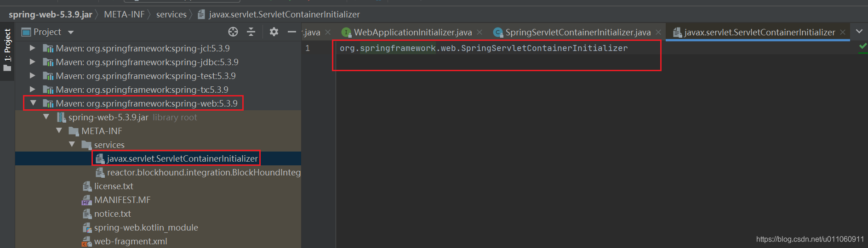Click services breadcrumb
Viewport: 868px width, 248px height.
pos(171,14)
